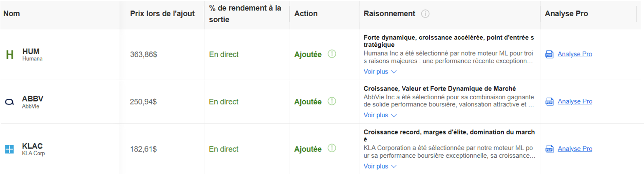Open Analyse Pro link for KLA Corp
Image resolution: width=644 pixels, height=174 pixels.
(575, 149)
